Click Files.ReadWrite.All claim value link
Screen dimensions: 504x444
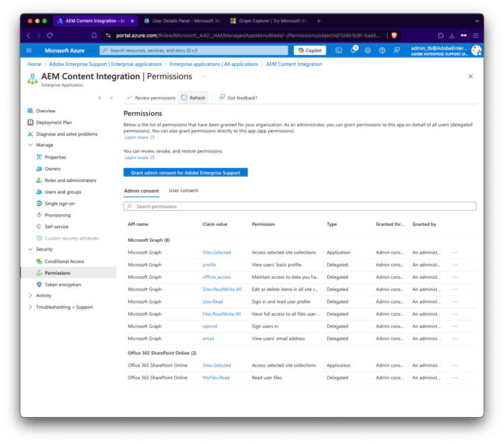pos(222,314)
